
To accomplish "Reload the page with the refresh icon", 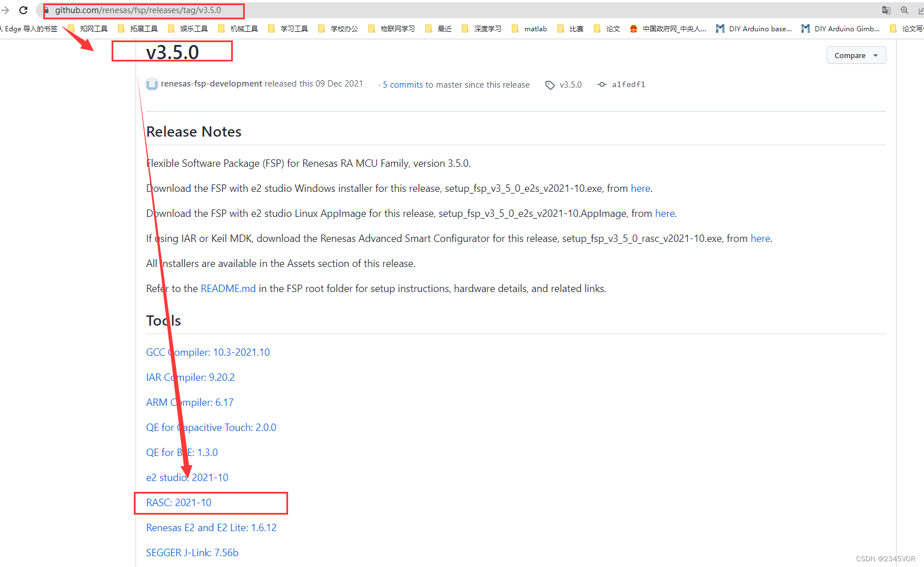I will 23,10.
